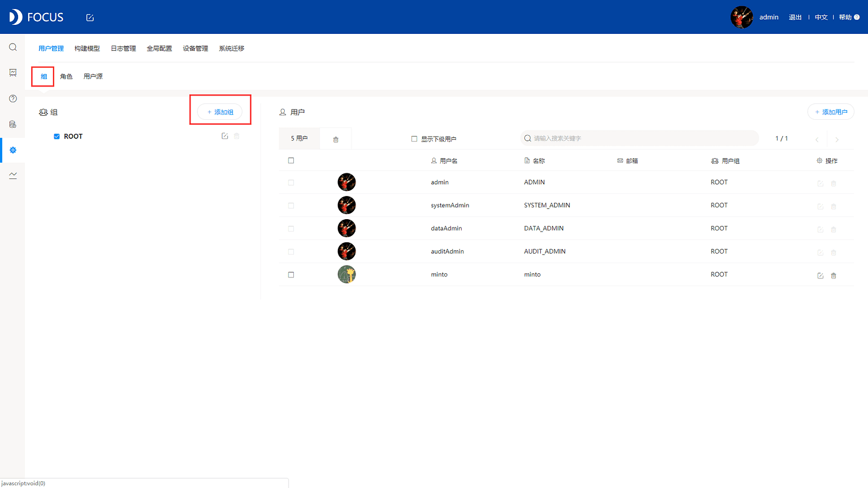The image size is (868, 488).
Task: Click delete icon in dataAdmin row
Action: click(834, 230)
